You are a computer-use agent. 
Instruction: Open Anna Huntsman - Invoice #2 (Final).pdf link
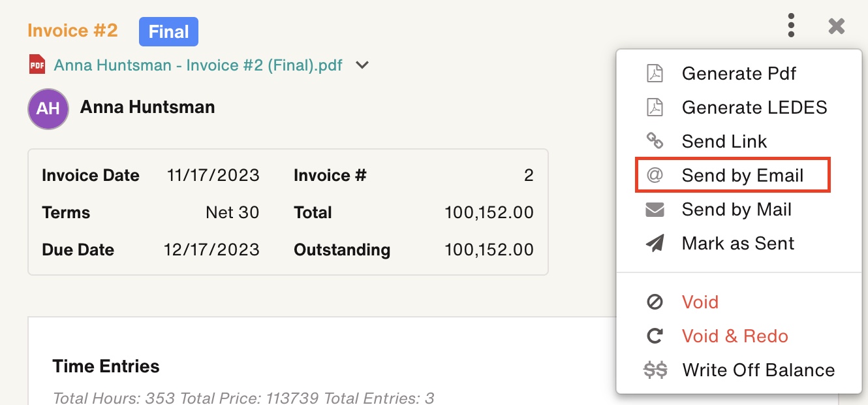point(198,65)
